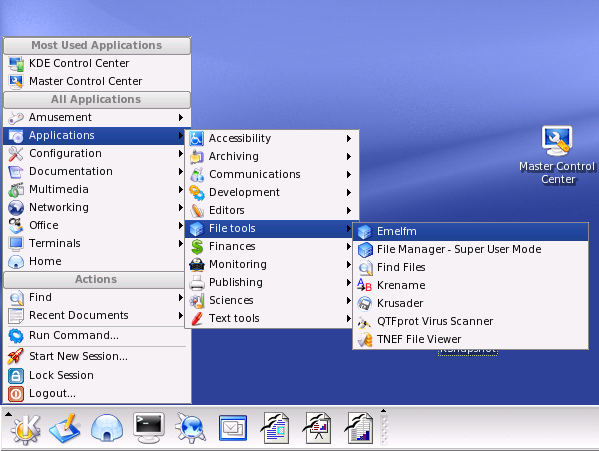Click the green dollar Finances icon
Viewport: 599px width, 451px height.
[197, 247]
